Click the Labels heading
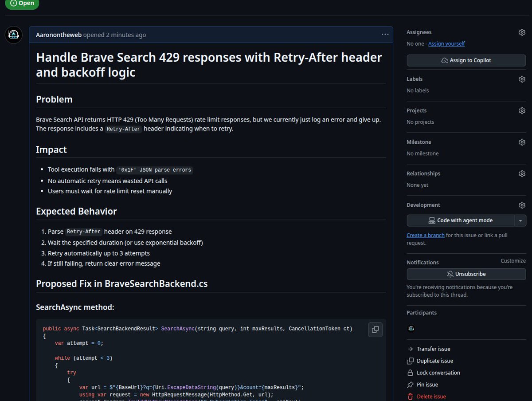Screen dimensions: 532x401 pos(415,79)
